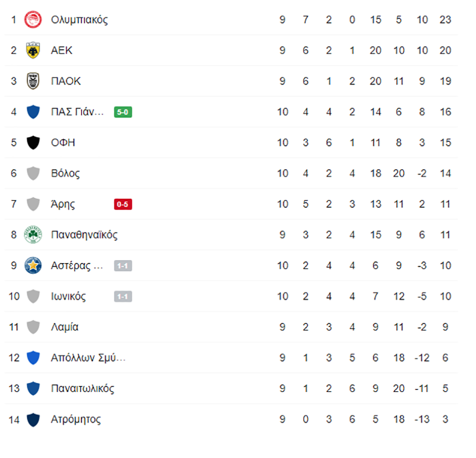Open the Παναθηναϊκός team page link
This screenshot has height=458, width=476.
tap(84, 235)
